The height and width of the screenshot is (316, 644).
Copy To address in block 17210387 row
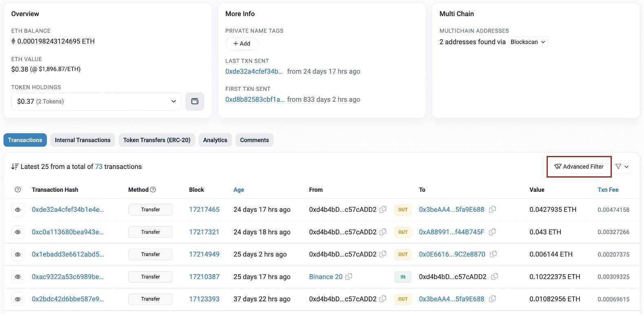(x=494, y=276)
